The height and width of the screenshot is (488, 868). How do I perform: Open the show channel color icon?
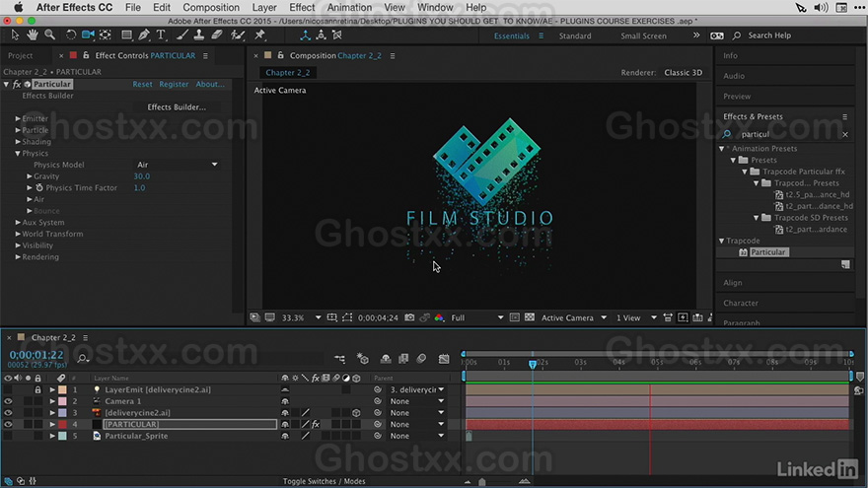pos(439,317)
